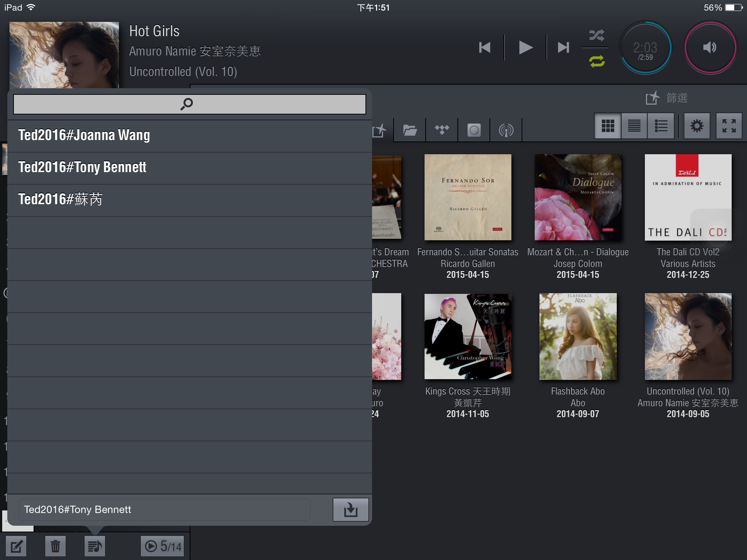
Task: Switch to the detailed list view
Action: pyautogui.click(x=661, y=126)
